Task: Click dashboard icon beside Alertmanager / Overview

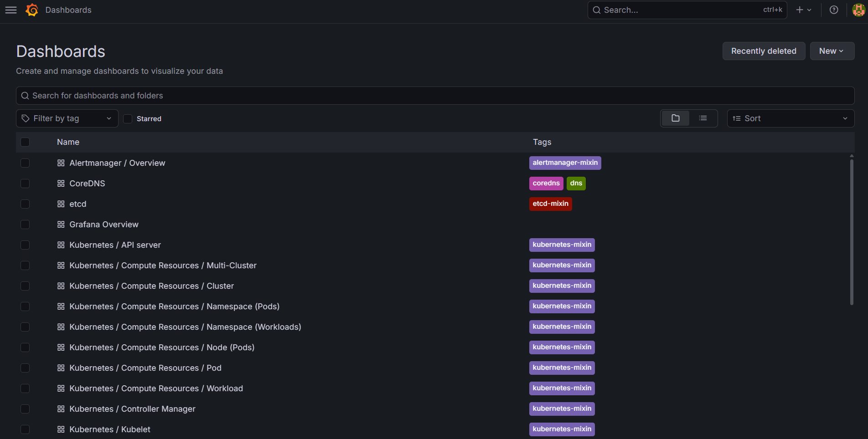Action: point(61,163)
